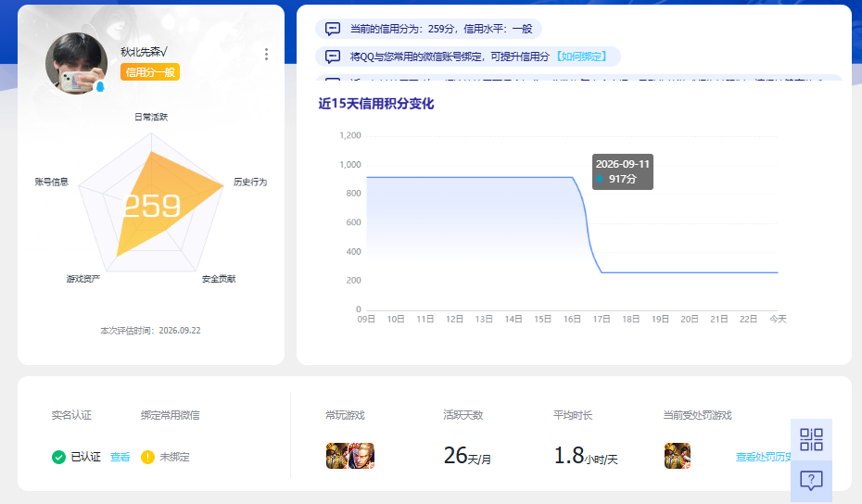This screenshot has height=504, width=862.
Task: Click the second frequently played game icon
Action: tap(361, 456)
